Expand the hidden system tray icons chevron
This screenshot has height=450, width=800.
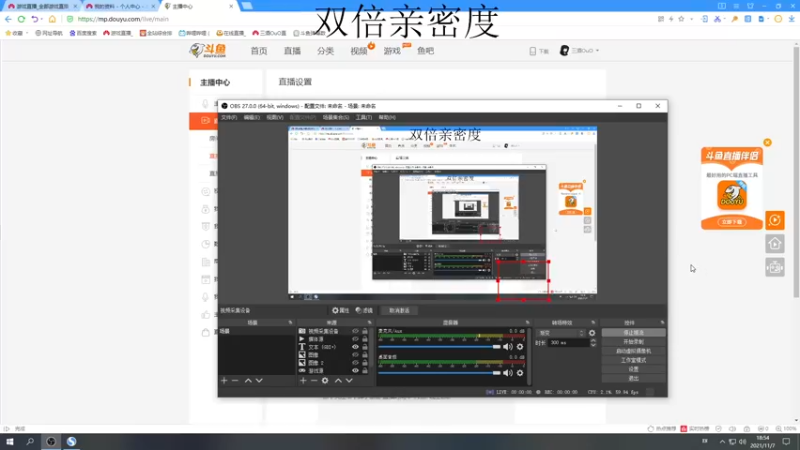tap(722, 442)
